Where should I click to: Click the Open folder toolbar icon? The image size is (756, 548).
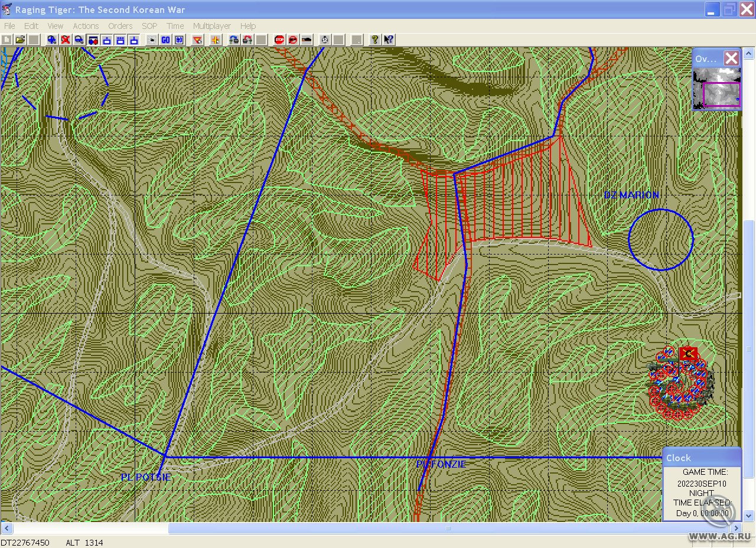[x=21, y=40]
